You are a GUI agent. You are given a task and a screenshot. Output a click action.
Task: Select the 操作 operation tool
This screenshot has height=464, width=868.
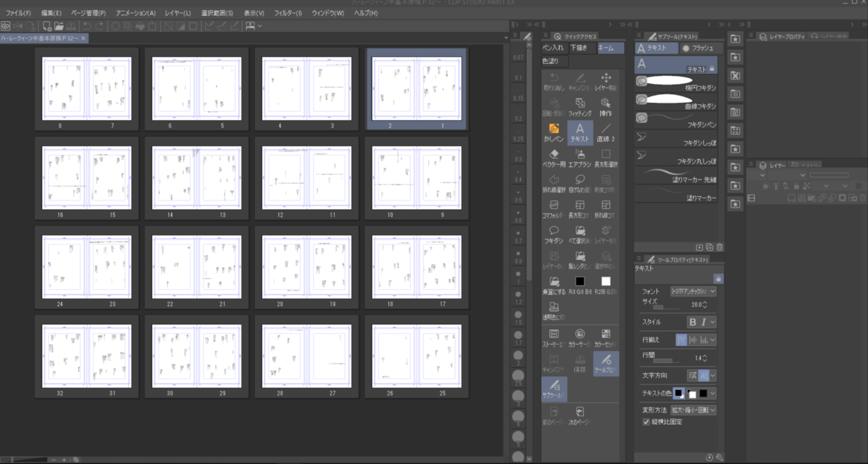606,107
